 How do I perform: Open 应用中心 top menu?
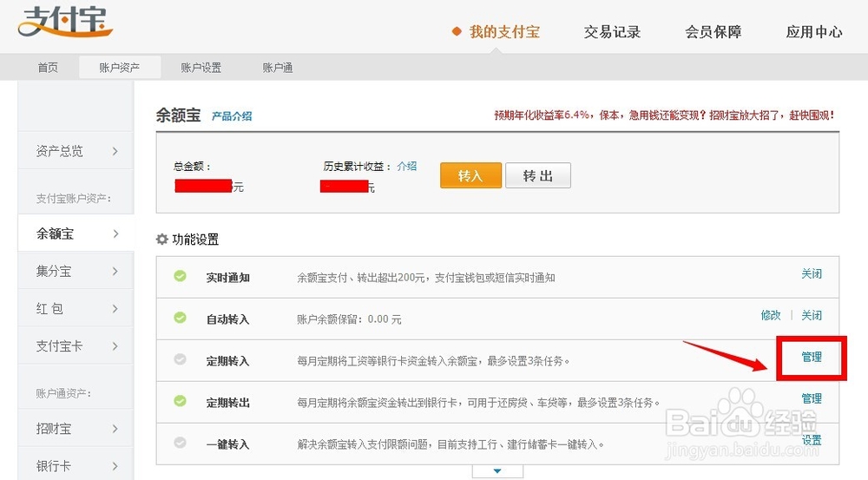pos(814,32)
